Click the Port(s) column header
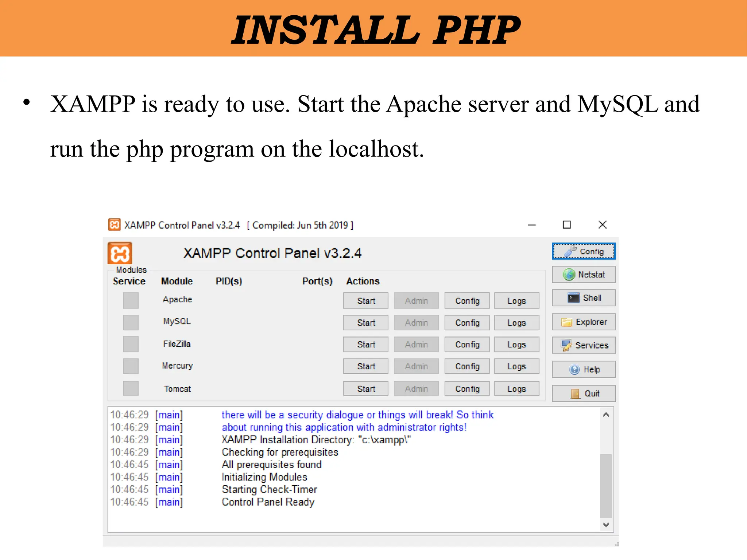 click(x=317, y=281)
